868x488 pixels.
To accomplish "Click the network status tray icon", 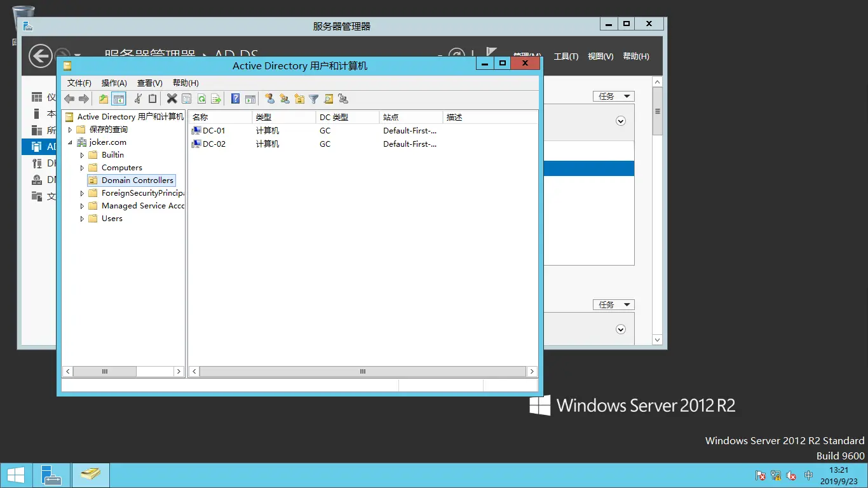I will [x=776, y=475].
